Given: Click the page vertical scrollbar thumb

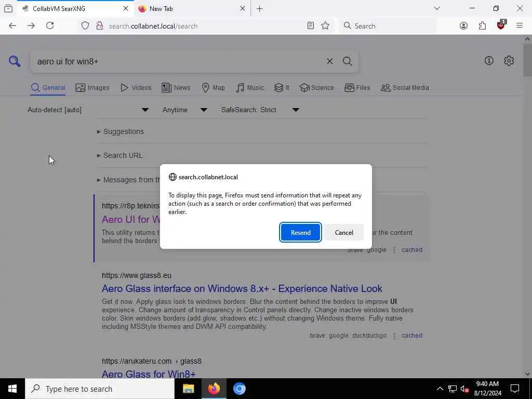Looking at the screenshot, I should pyautogui.click(x=527, y=60).
